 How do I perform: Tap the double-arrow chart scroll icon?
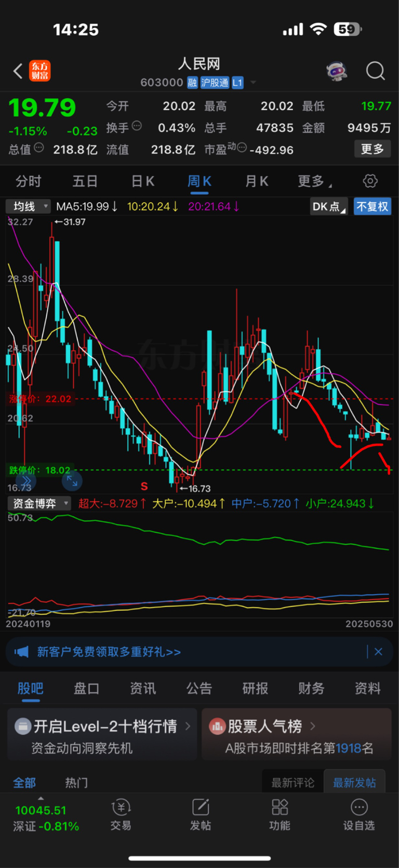[26, 481]
